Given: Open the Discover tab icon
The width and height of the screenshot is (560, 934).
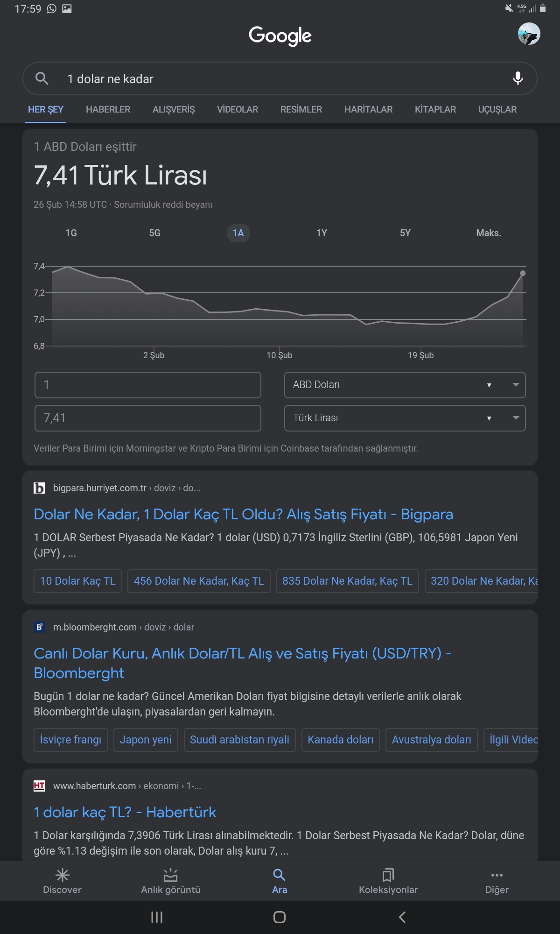Looking at the screenshot, I should [x=62, y=875].
